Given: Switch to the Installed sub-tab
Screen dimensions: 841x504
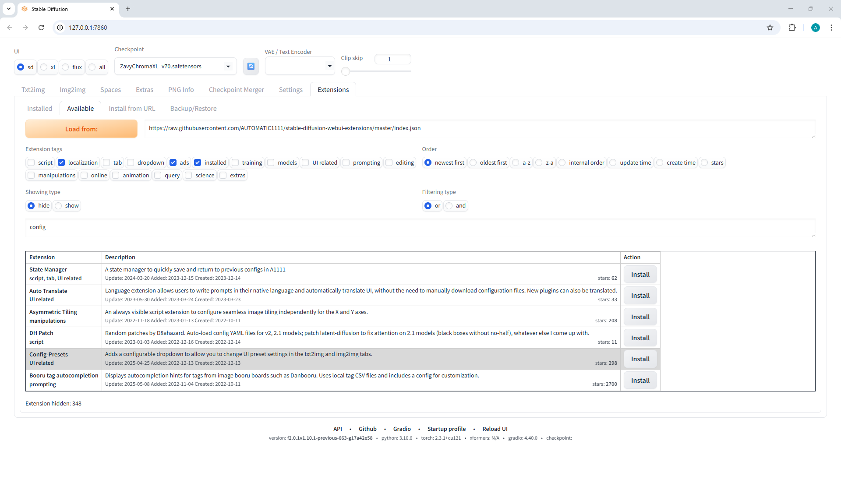Looking at the screenshot, I should 39,109.
